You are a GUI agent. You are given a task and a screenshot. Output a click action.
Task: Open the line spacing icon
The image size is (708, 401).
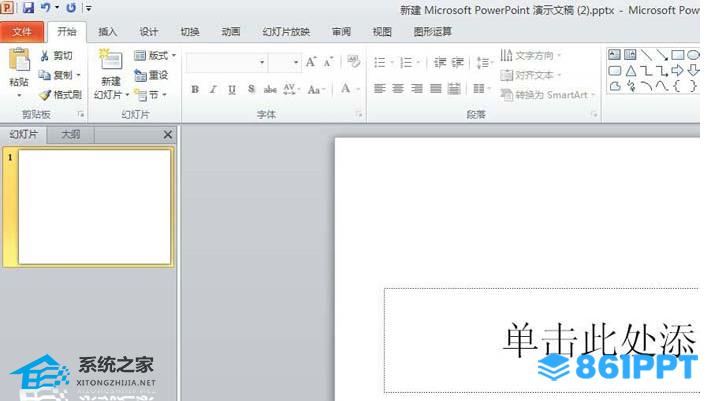click(x=483, y=62)
